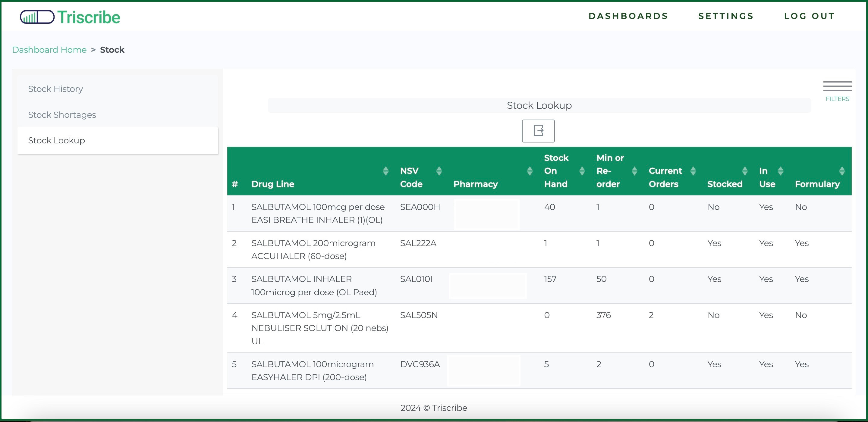This screenshot has height=422, width=868.
Task: Click the Drug Line column header
Action: pyautogui.click(x=273, y=184)
